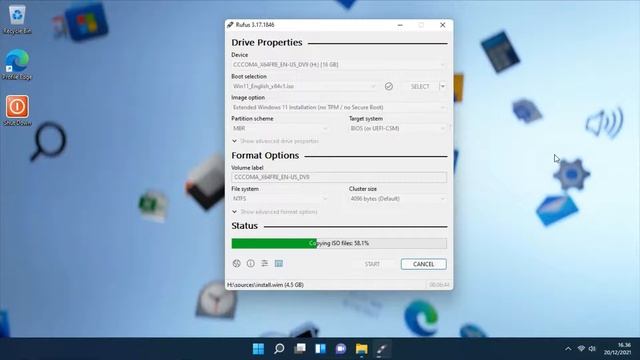
Task: Click the volume tray icon
Action: coord(592,349)
